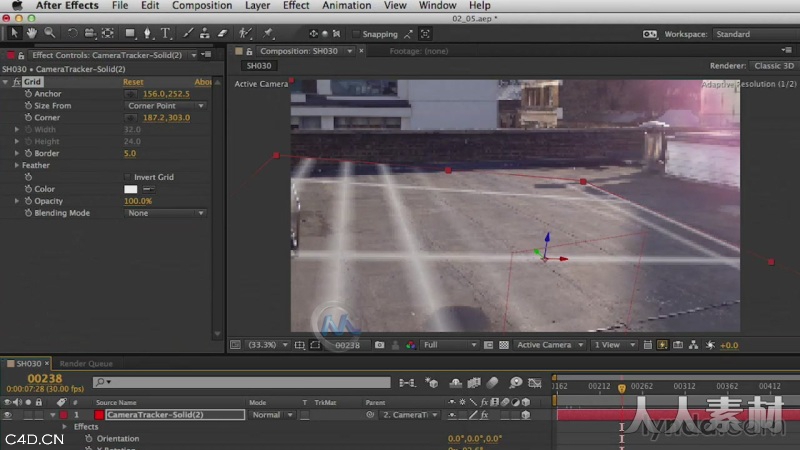Expand the Effects group in timeline
The image size is (800, 450).
(65, 427)
